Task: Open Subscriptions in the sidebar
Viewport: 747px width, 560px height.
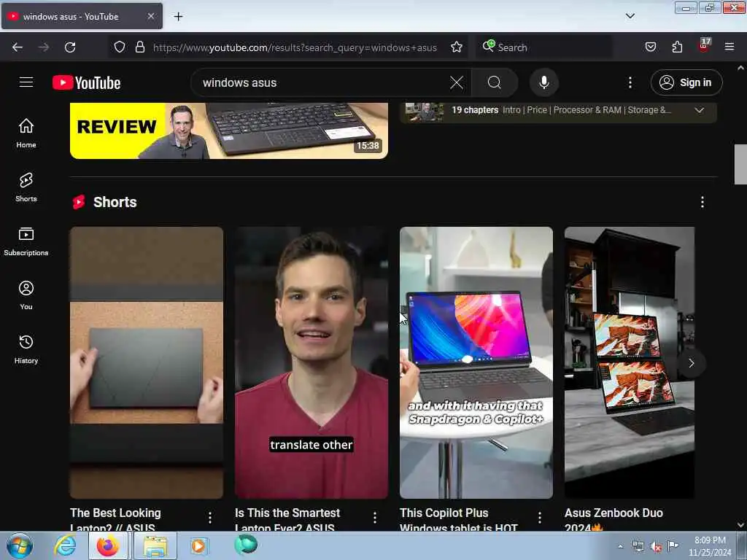Action: click(x=26, y=241)
